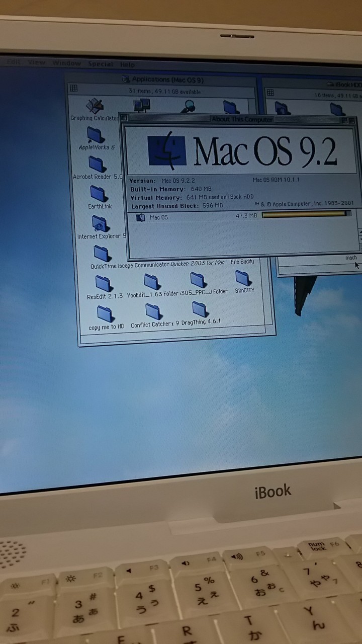Select the first folder in iBook HDD window
This screenshot has height=644, width=362.
(282, 108)
